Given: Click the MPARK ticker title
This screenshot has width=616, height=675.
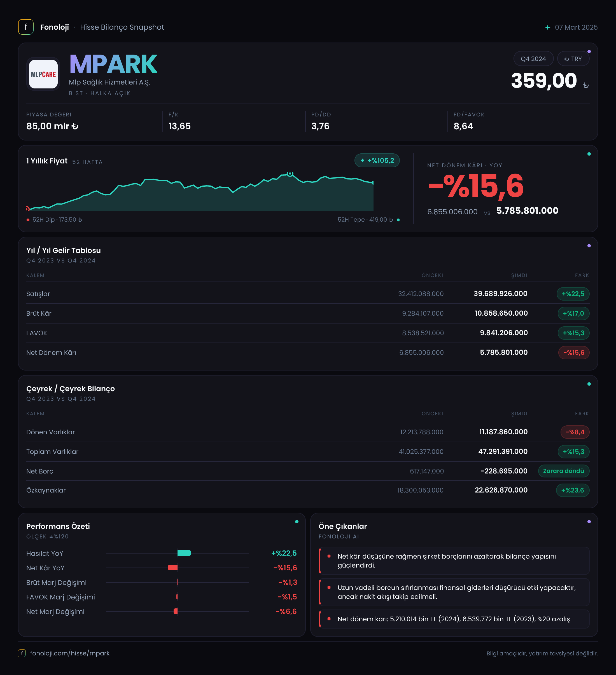Looking at the screenshot, I should [x=113, y=64].
